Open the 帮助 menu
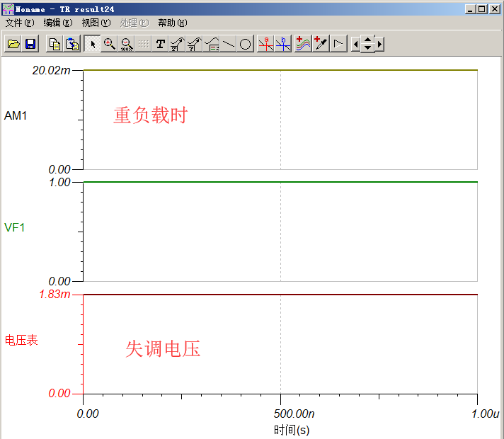This screenshot has width=504, height=439. 172,23
